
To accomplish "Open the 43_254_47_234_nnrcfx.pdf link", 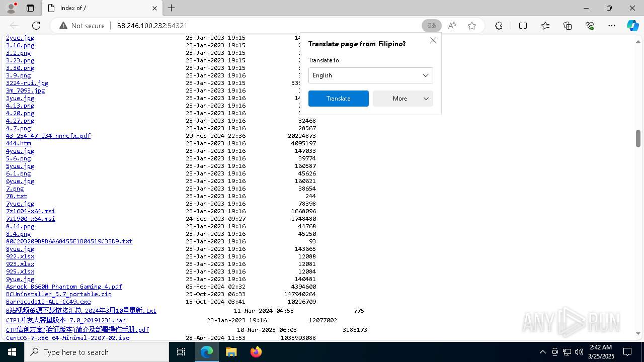I will [48, 136].
